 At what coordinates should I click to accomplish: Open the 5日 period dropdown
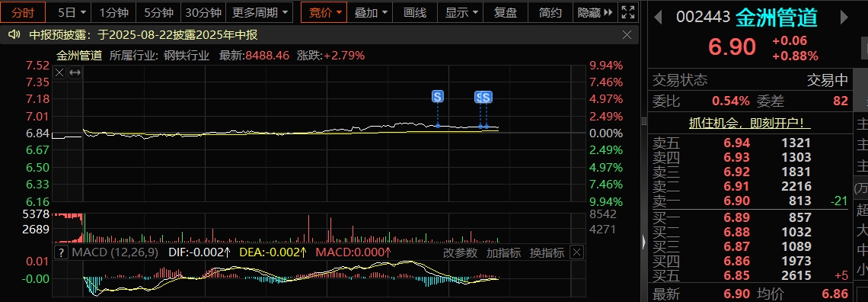pyautogui.click(x=72, y=12)
